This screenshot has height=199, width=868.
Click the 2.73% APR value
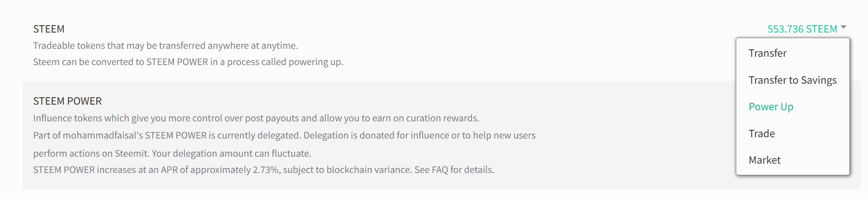coord(266,170)
